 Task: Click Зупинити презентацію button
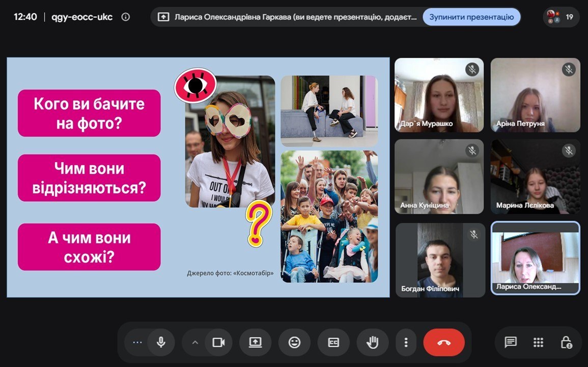coord(471,17)
